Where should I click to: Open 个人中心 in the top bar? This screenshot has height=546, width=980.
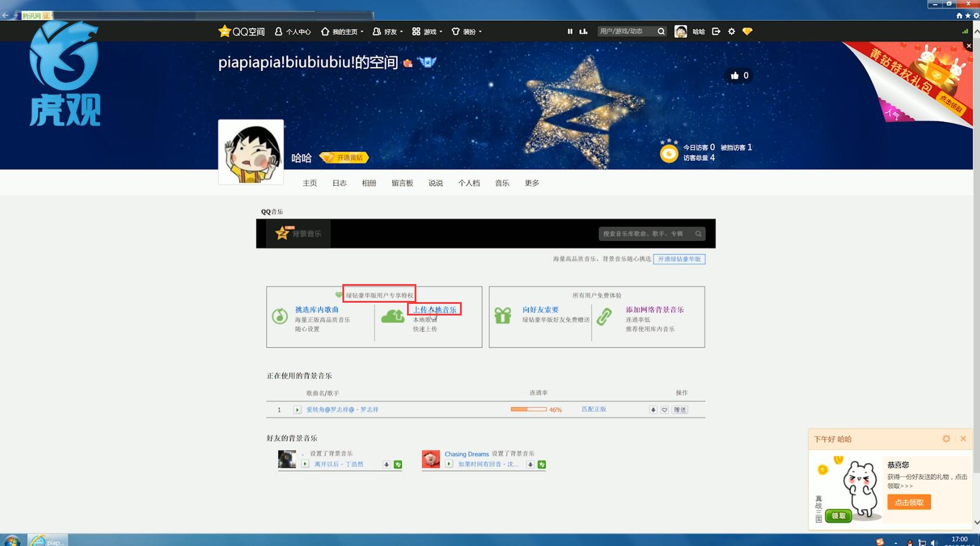[x=292, y=31]
